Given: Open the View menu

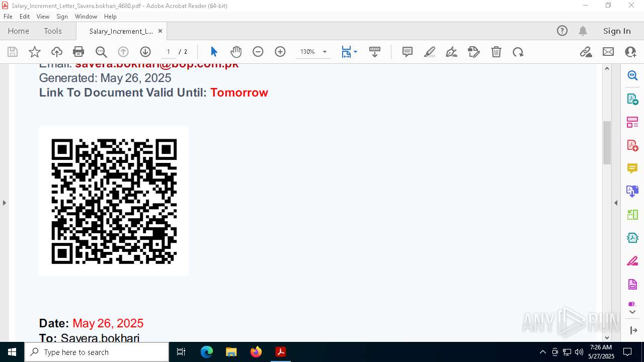Looking at the screenshot, I should pos(43,17).
